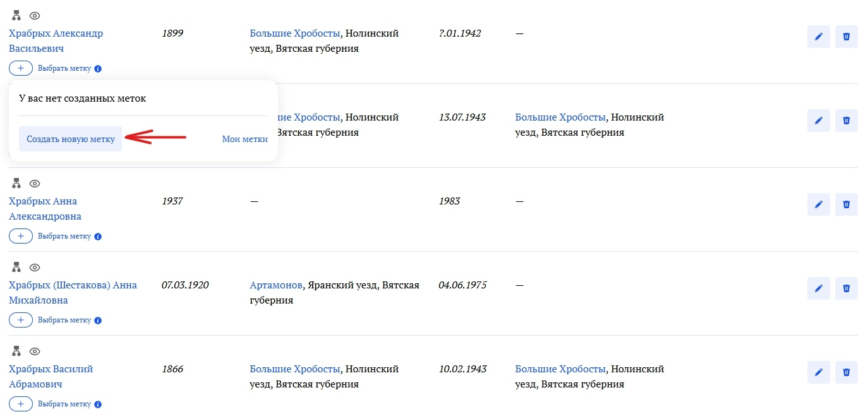868x419 pixels.
Task: Edit Храбрых Александр Васильевич record pencil icon
Action: click(818, 37)
